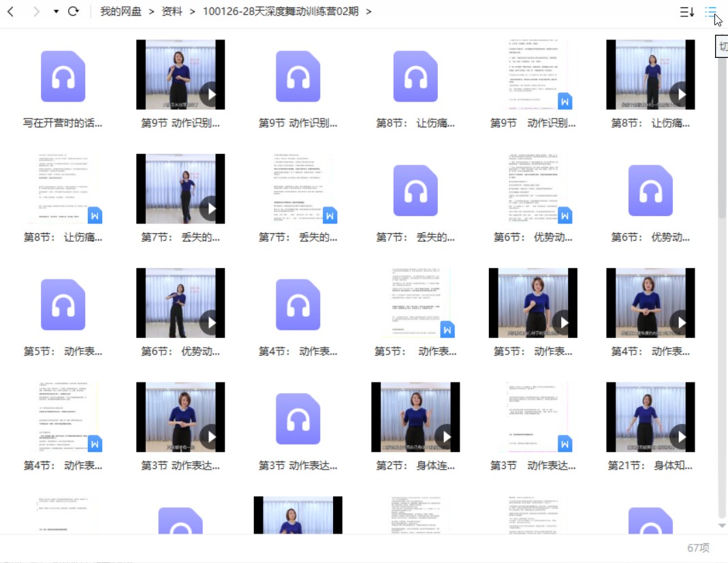Refresh the current folder listing

(x=74, y=11)
